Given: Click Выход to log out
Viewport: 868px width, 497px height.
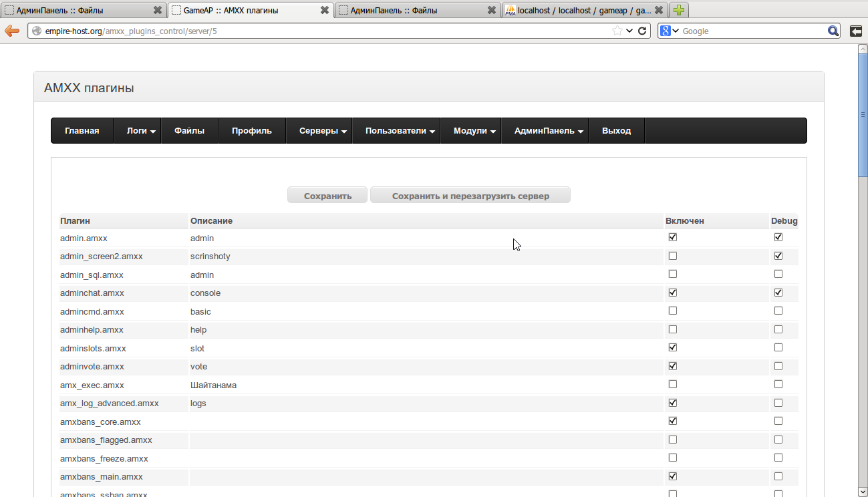Looking at the screenshot, I should (x=616, y=131).
